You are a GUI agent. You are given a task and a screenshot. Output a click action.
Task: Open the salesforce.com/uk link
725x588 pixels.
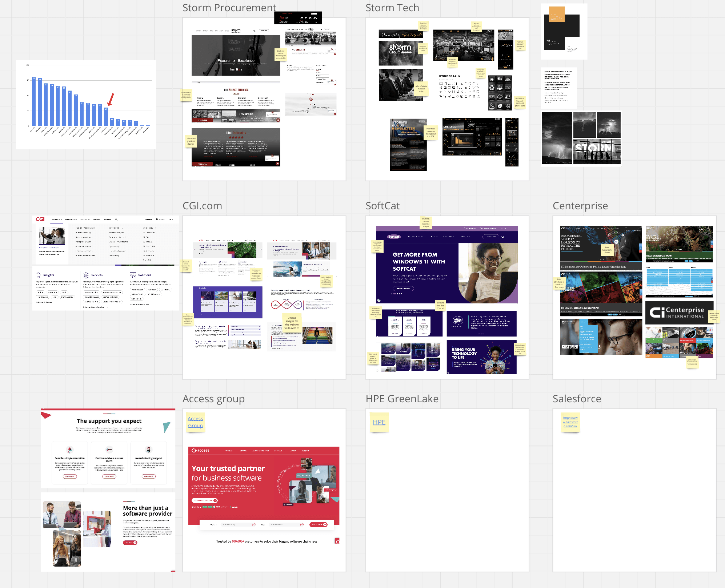pyautogui.click(x=570, y=422)
